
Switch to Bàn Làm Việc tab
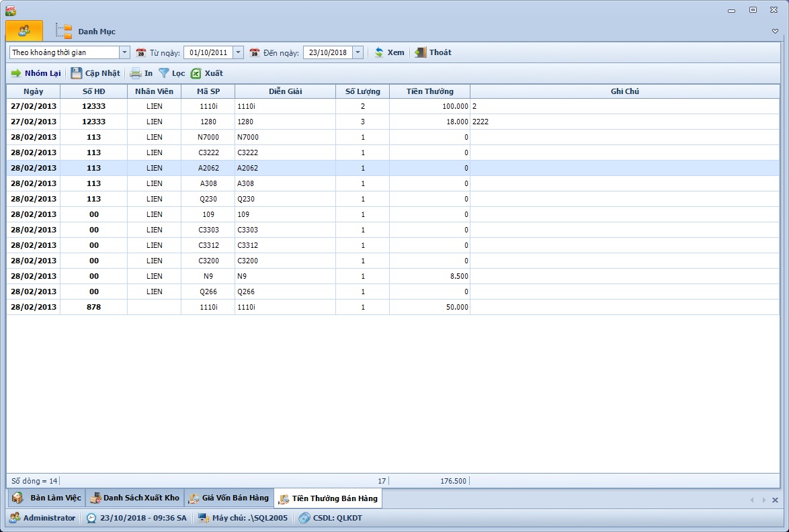46,498
